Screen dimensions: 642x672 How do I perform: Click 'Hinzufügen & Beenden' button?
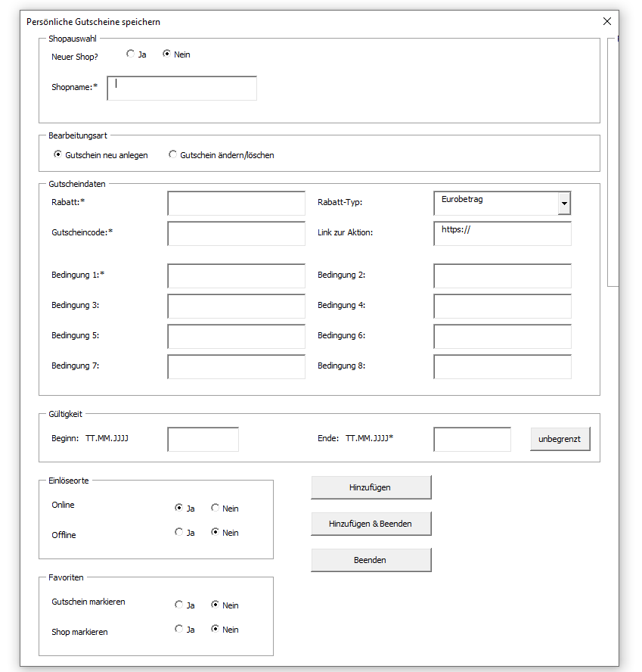click(x=371, y=524)
